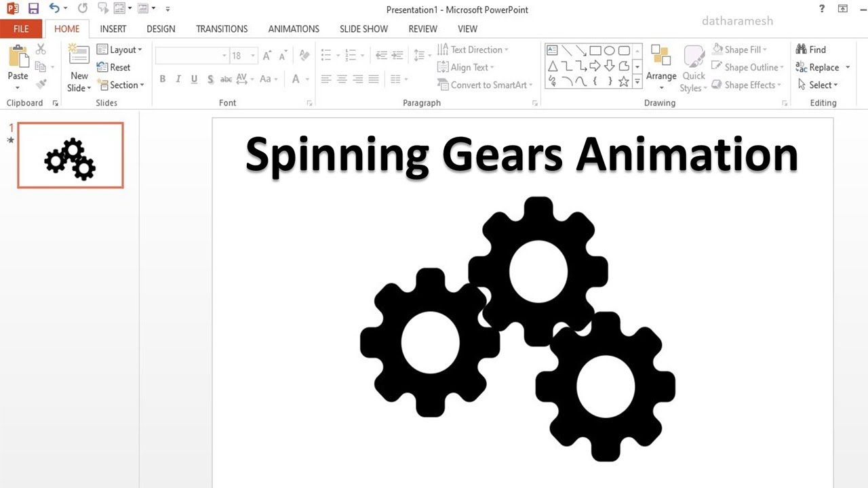The height and width of the screenshot is (488, 868).
Task: Open the Select dropdown in Editing
Action: [x=817, y=85]
